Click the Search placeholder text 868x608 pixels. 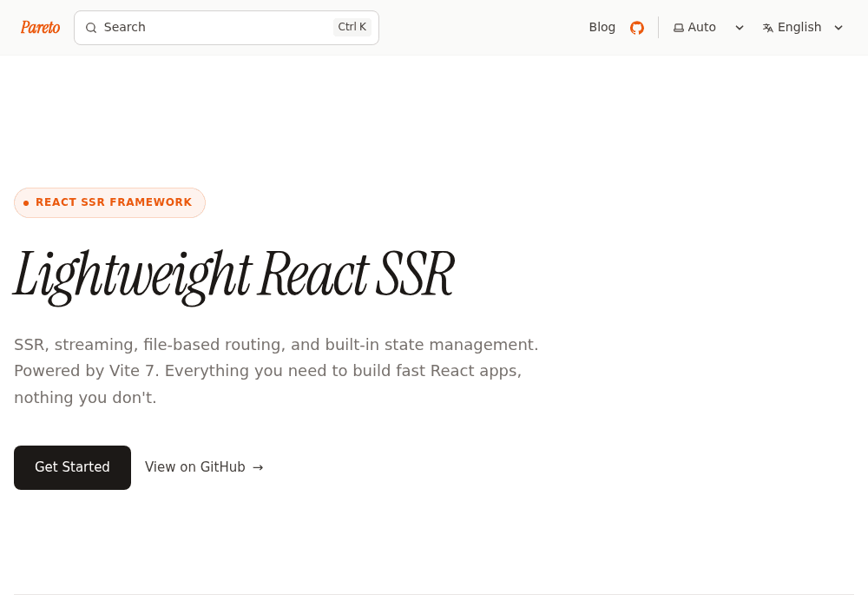tap(124, 27)
